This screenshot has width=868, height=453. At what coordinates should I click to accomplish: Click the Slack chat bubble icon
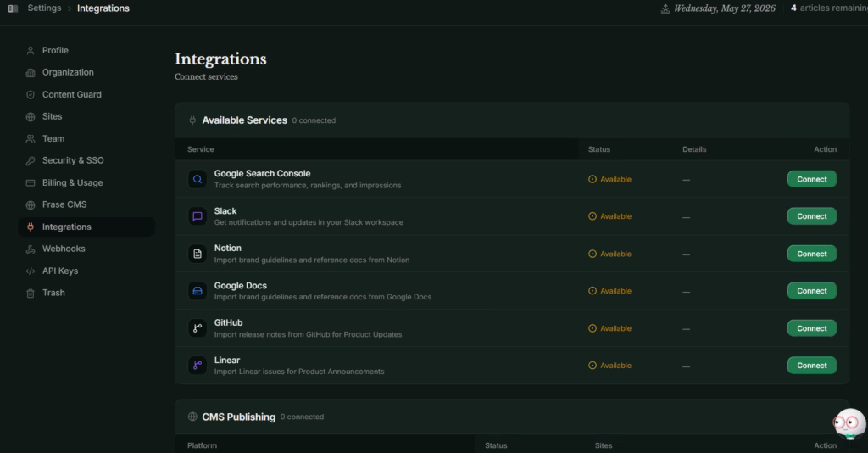(x=197, y=216)
